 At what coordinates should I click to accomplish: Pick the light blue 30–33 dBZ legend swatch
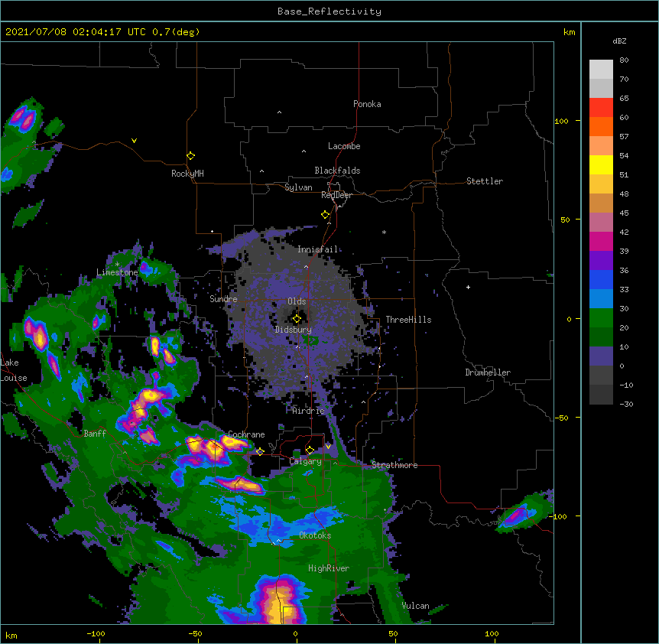pos(601,299)
